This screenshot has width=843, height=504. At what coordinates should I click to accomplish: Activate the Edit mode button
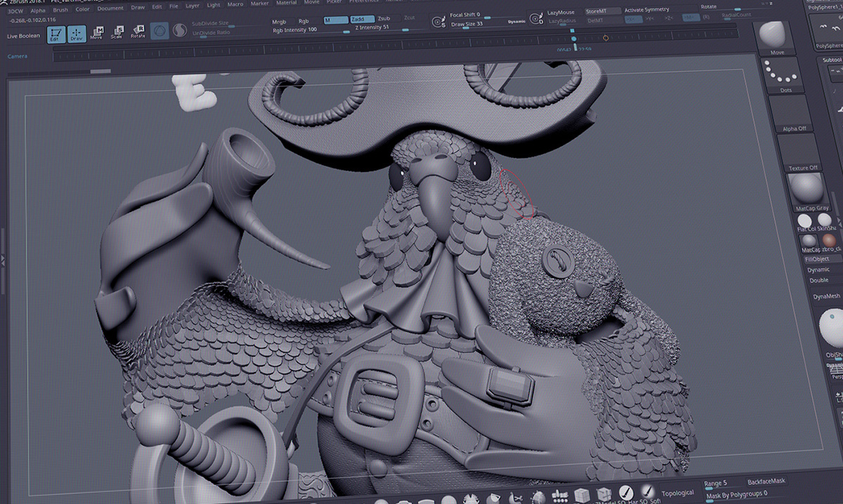point(56,34)
